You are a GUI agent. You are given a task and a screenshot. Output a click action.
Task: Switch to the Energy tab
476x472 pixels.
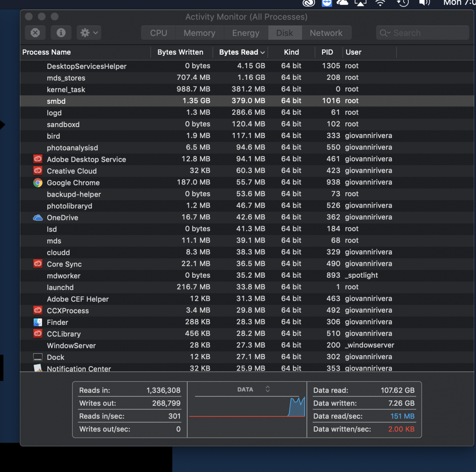(x=246, y=33)
